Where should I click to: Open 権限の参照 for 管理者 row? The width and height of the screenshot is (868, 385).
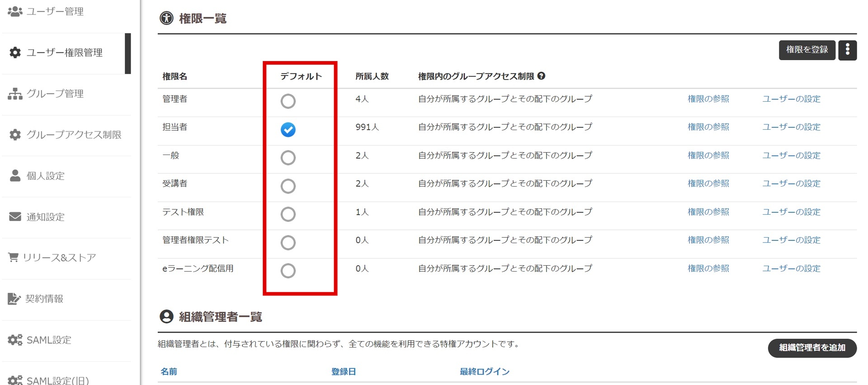[708, 99]
